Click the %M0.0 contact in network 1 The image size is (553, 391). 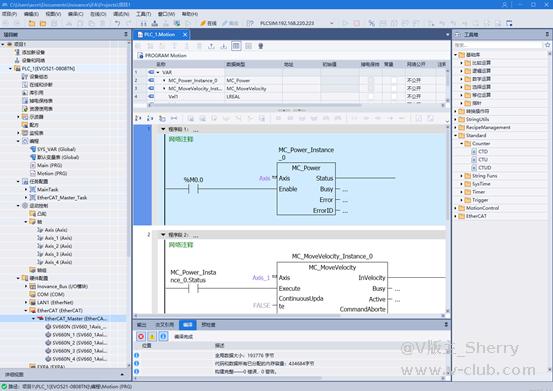coord(193,189)
